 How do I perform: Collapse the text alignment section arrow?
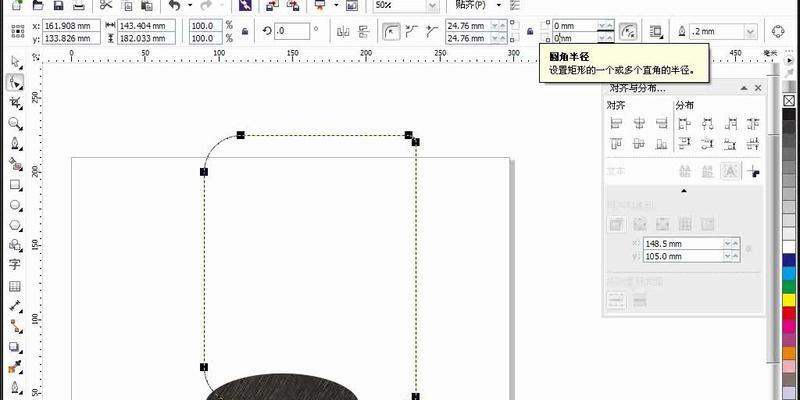pos(684,191)
